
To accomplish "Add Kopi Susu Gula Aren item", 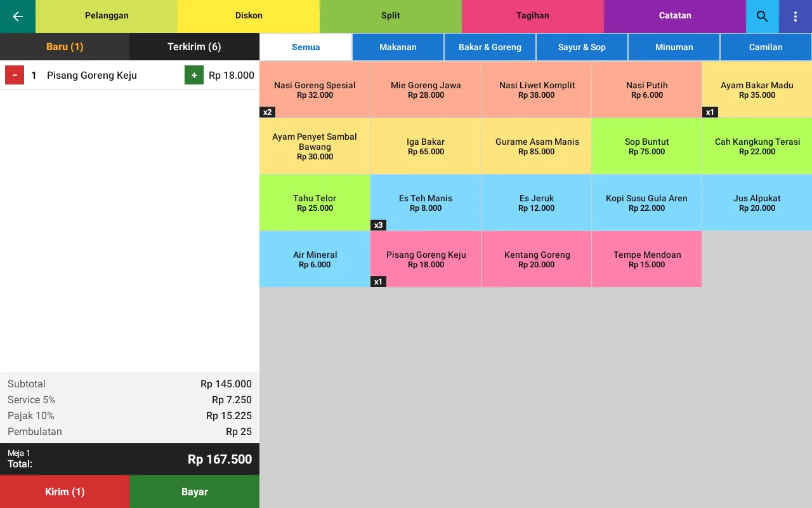I will 647,203.
